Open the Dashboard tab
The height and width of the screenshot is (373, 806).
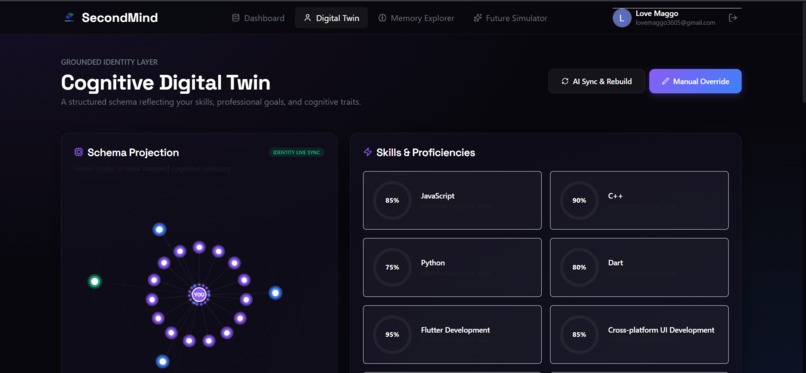258,18
